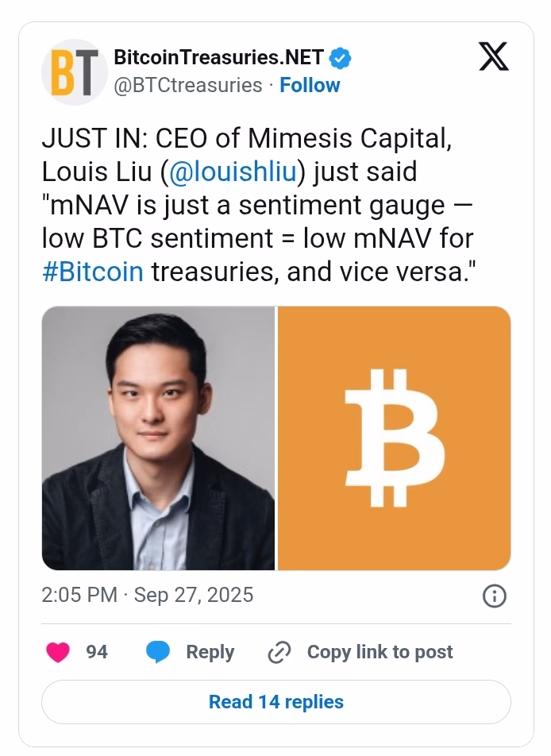Open the BitcoinTreasuries.NET account name
Screen dimensions: 551x756
coord(219,57)
